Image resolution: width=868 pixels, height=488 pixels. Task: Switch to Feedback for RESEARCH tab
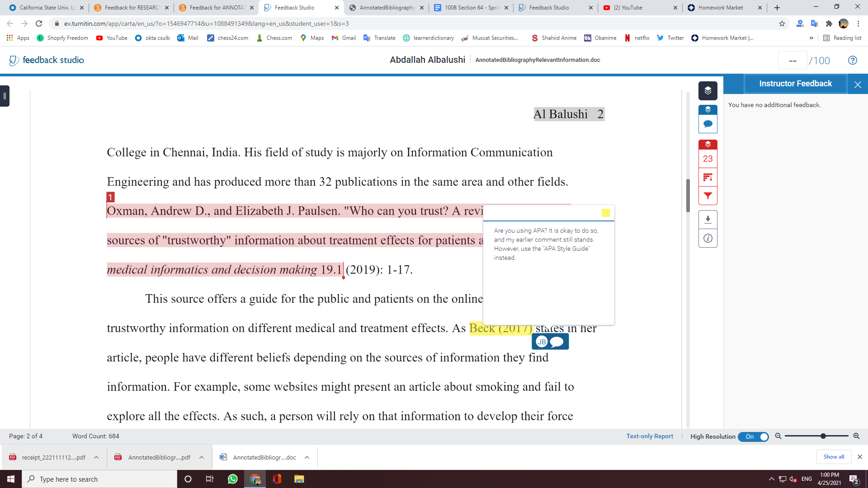pyautogui.click(x=131, y=8)
